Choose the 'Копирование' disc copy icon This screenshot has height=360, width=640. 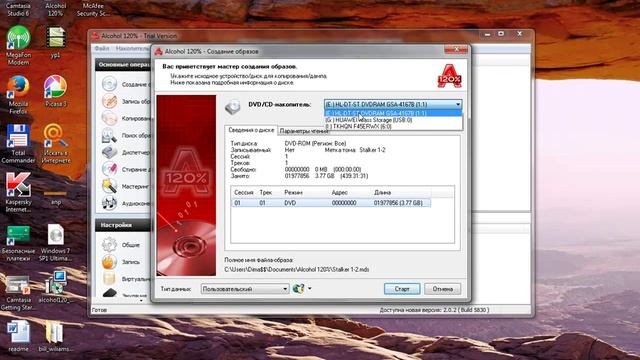[x=109, y=118]
